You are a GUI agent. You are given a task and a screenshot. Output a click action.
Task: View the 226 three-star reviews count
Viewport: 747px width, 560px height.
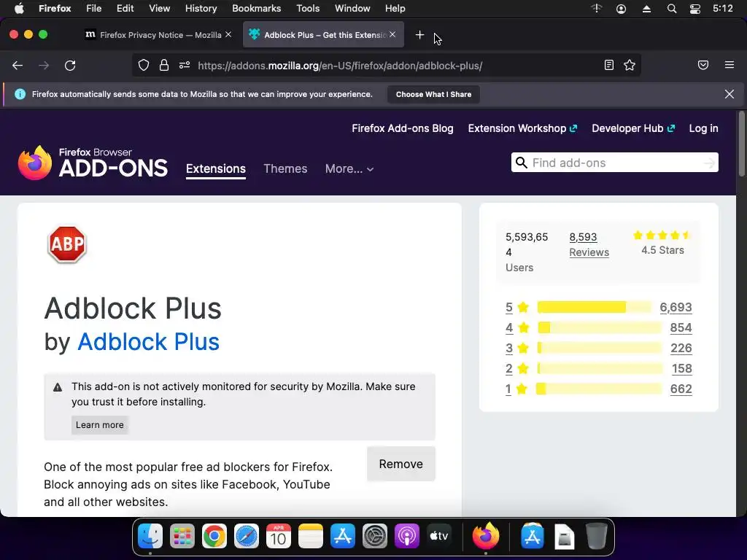[681, 348]
